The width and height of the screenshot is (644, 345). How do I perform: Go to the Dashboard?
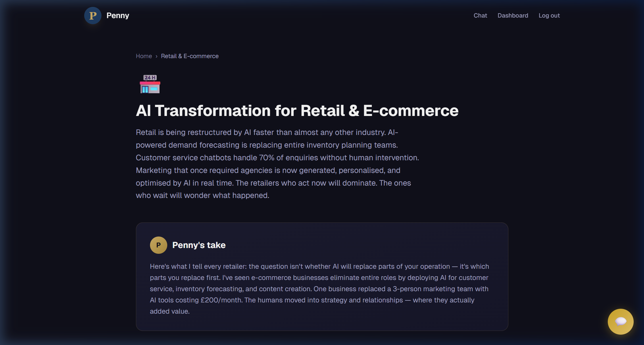(x=513, y=15)
